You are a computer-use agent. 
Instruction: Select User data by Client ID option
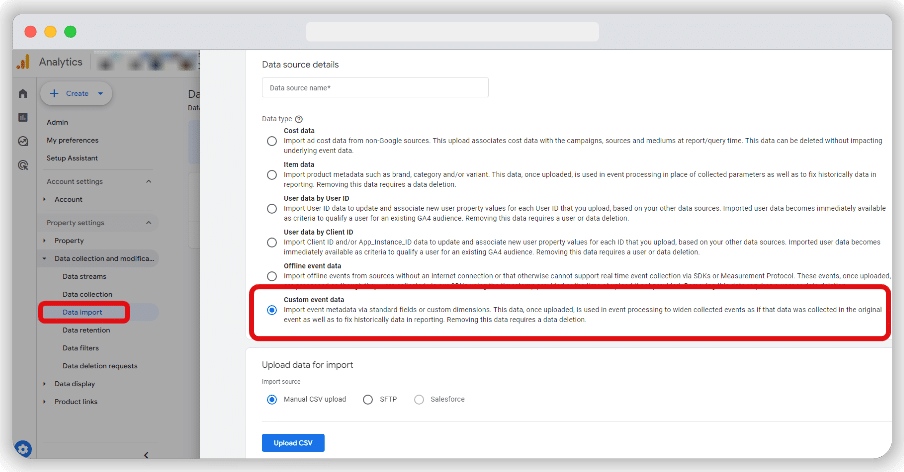coord(272,243)
